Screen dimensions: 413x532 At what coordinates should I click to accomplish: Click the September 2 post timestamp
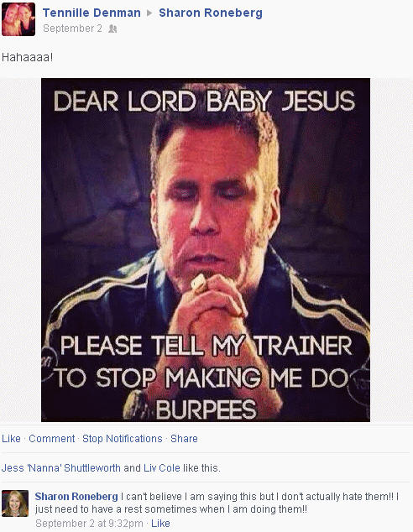coord(72,29)
